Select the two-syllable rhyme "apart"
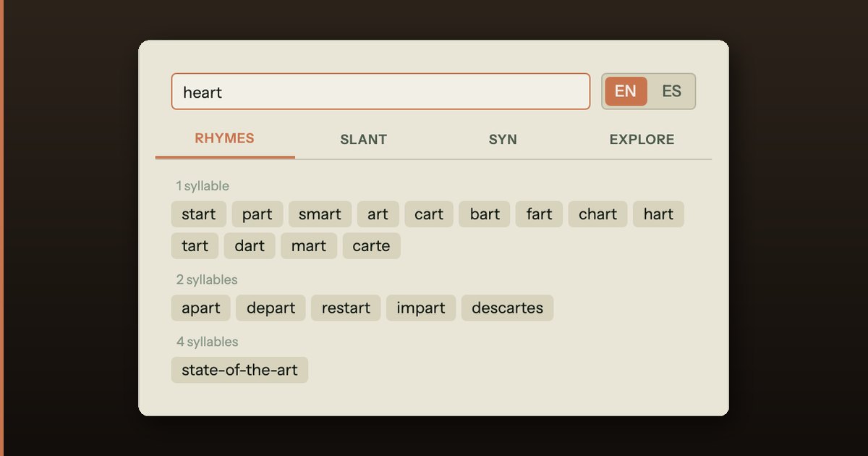The width and height of the screenshot is (868, 456). [201, 308]
